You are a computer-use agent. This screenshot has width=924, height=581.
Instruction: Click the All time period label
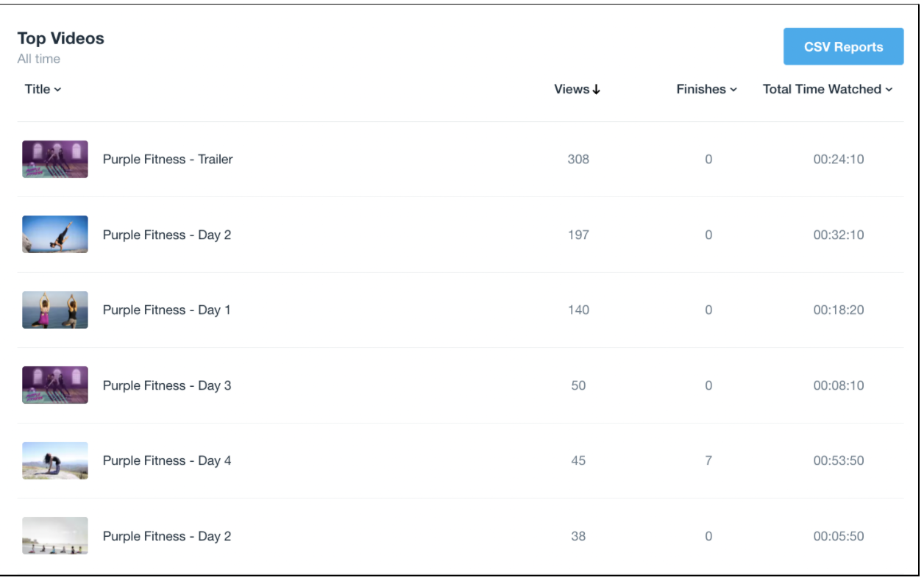point(39,59)
